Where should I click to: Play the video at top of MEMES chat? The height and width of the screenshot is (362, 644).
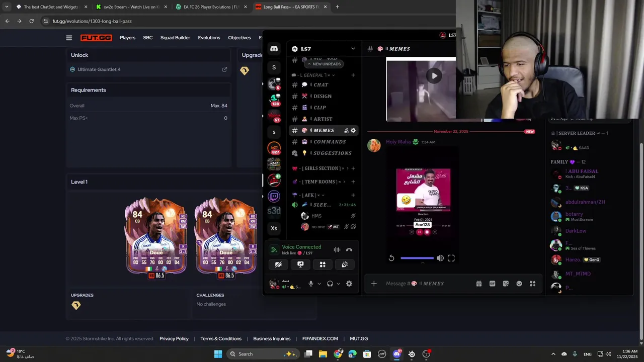[434, 75]
